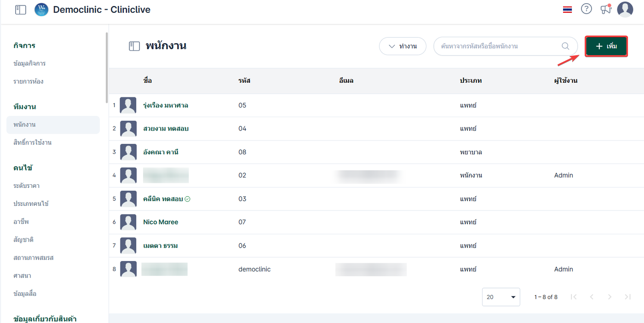Open รายการห้อง sidebar item
Screen dimensions: 644x323
[29, 81]
